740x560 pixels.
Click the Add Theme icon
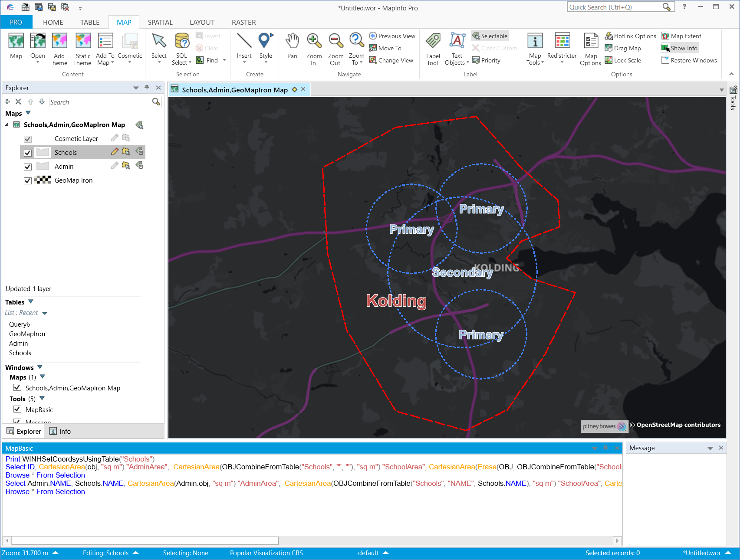click(x=59, y=41)
